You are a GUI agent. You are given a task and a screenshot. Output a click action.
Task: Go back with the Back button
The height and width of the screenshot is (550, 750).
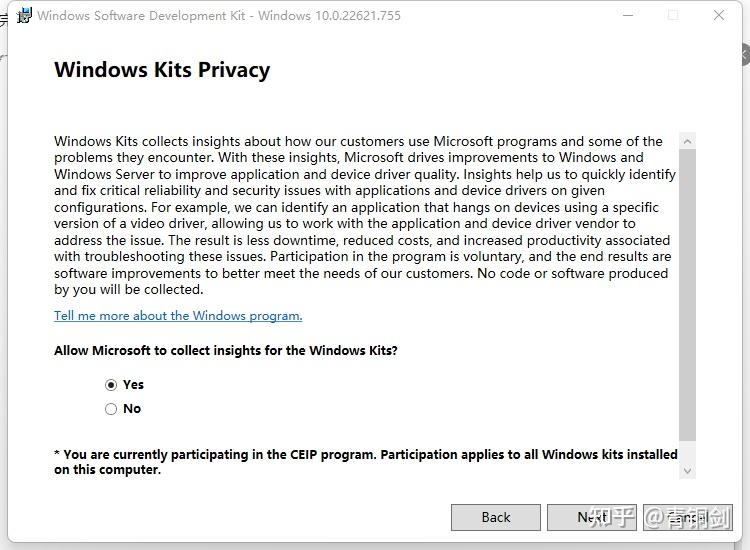496,517
